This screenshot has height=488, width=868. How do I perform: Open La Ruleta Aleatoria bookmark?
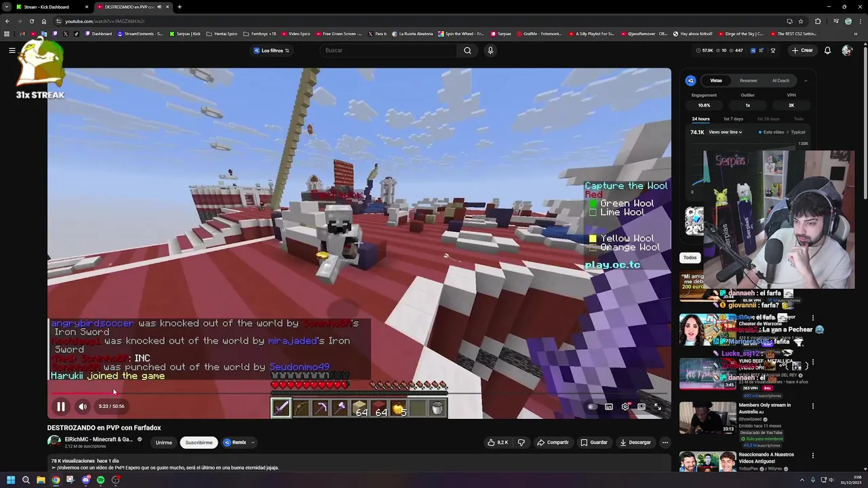(412, 34)
